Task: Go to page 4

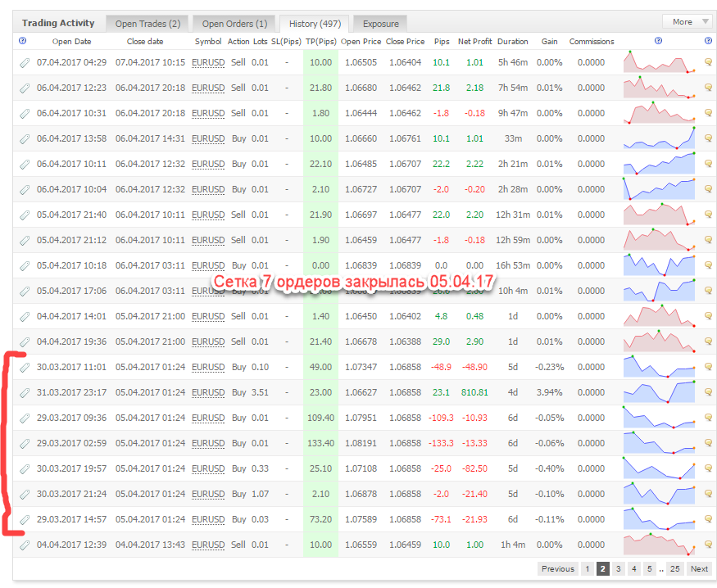Action: [633, 569]
